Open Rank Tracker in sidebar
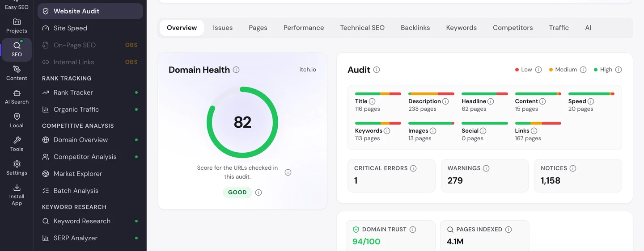This screenshot has width=644, height=251. (x=90, y=92)
